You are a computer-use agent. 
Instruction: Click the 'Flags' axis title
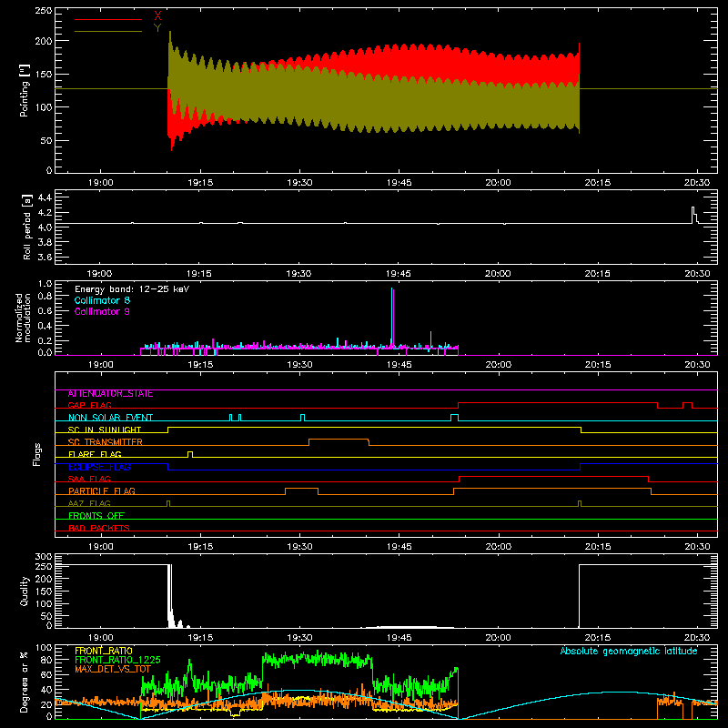tap(36, 454)
